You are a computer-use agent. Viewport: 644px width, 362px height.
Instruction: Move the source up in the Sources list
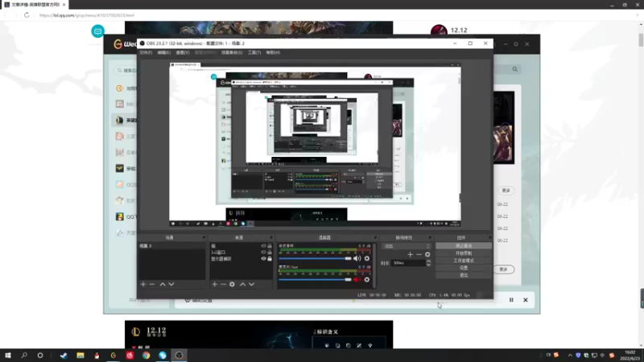243,284
